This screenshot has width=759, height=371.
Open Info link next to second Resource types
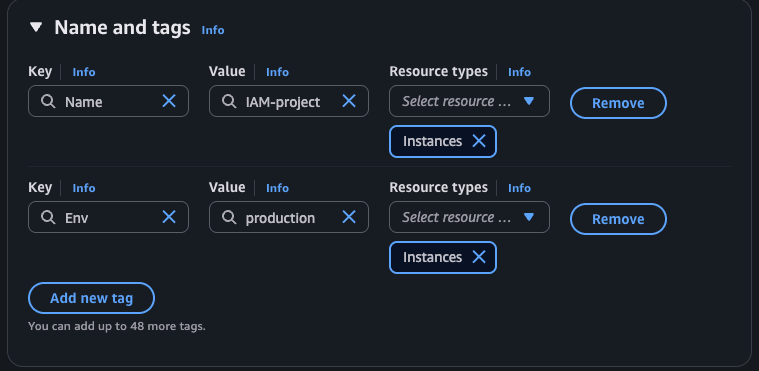[x=519, y=188]
